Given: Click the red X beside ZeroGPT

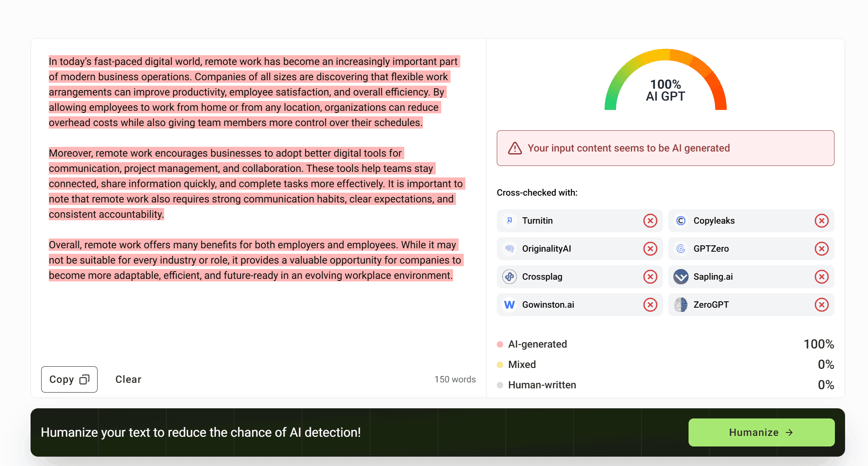Looking at the screenshot, I should click(822, 305).
